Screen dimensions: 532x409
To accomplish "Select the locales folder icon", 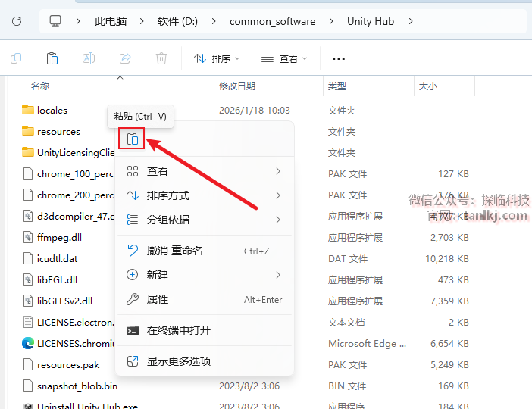I will 28,110.
